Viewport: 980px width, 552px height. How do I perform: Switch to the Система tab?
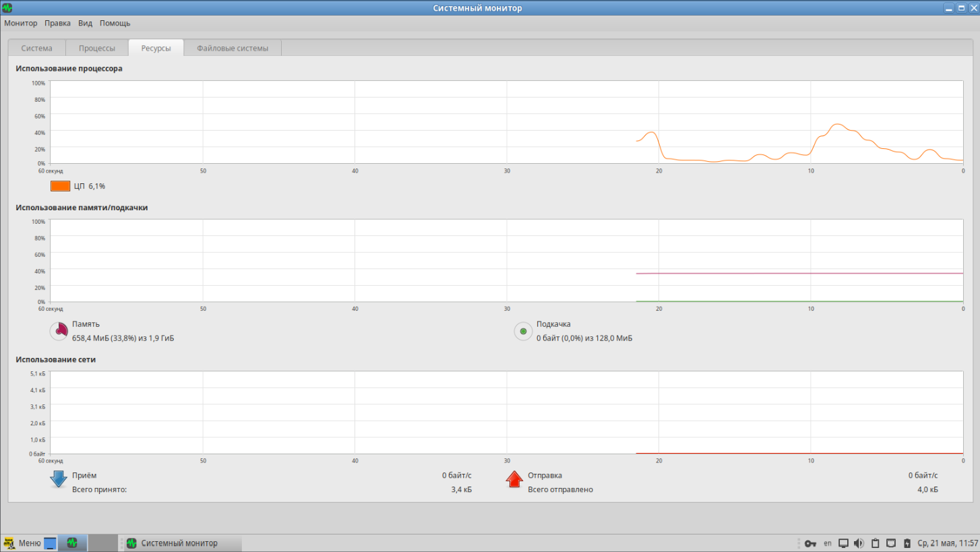click(x=37, y=48)
